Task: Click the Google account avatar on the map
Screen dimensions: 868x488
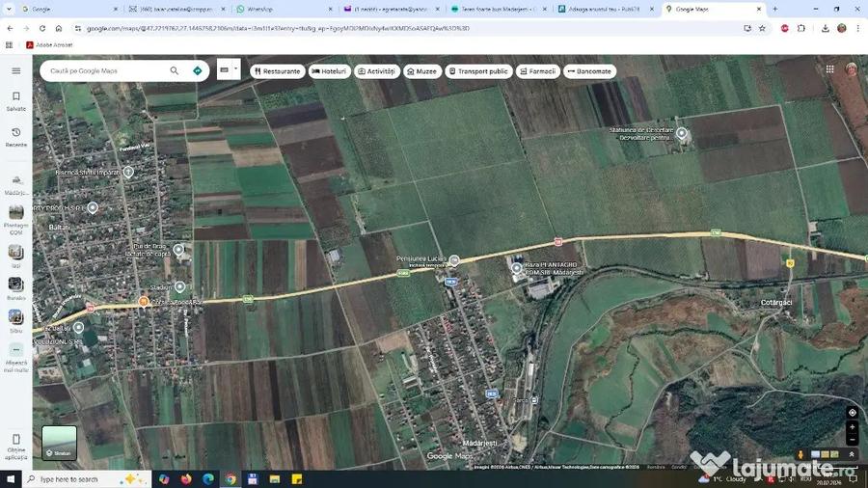Action: tap(852, 69)
